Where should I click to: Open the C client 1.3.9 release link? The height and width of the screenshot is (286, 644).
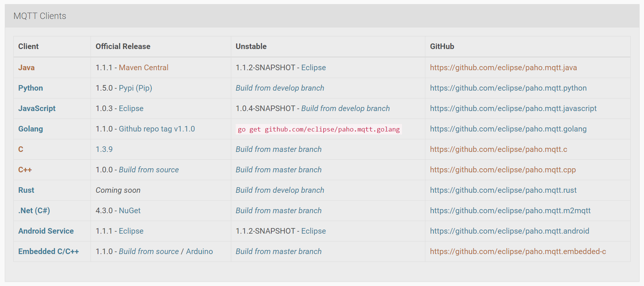pyautogui.click(x=104, y=149)
